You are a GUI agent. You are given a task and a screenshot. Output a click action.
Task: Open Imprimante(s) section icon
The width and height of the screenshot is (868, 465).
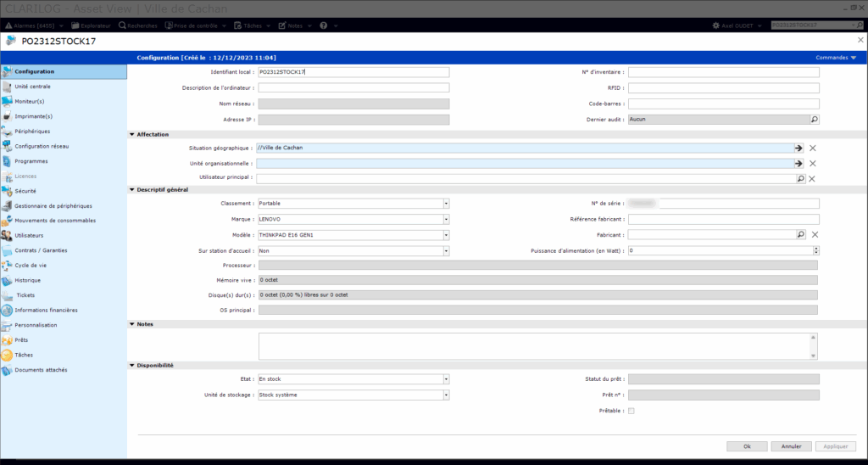pyautogui.click(x=7, y=116)
